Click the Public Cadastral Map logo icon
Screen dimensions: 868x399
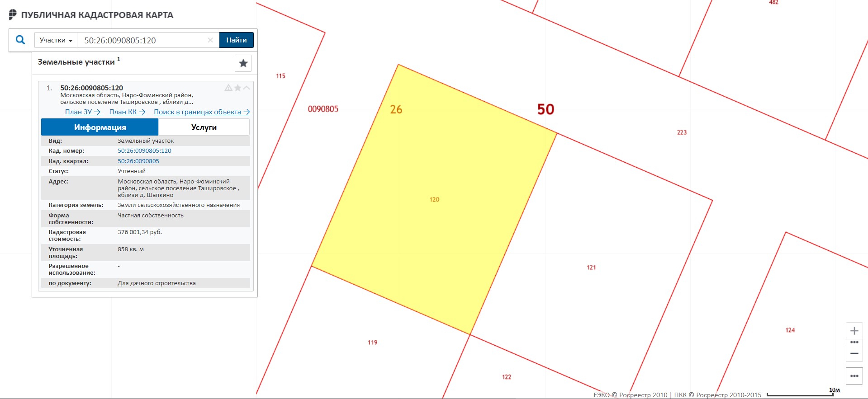click(x=13, y=15)
